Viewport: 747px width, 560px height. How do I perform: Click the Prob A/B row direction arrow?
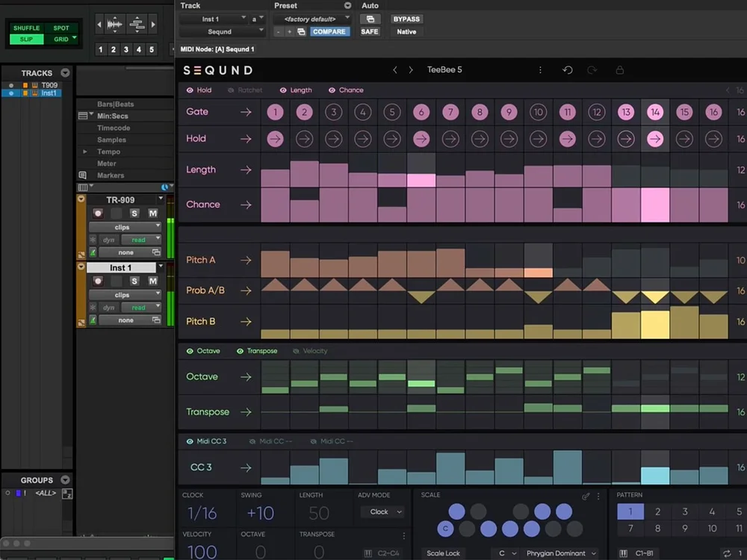click(246, 290)
